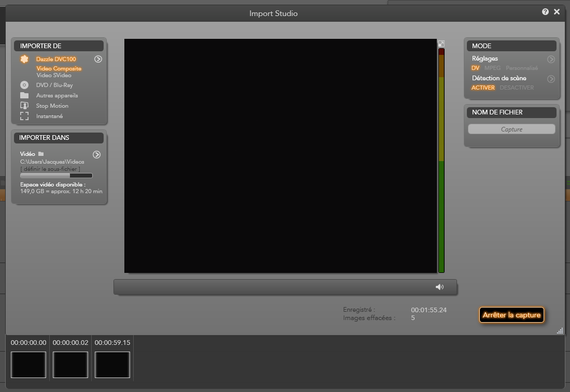The width and height of the screenshot is (570, 392).
Task: Click the Instantané snapshot frame icon
Action: pos(24,117)
